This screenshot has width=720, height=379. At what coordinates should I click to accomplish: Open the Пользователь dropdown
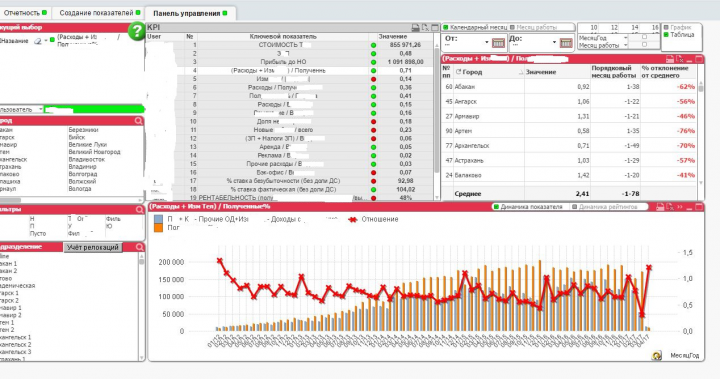click(40, 109)
